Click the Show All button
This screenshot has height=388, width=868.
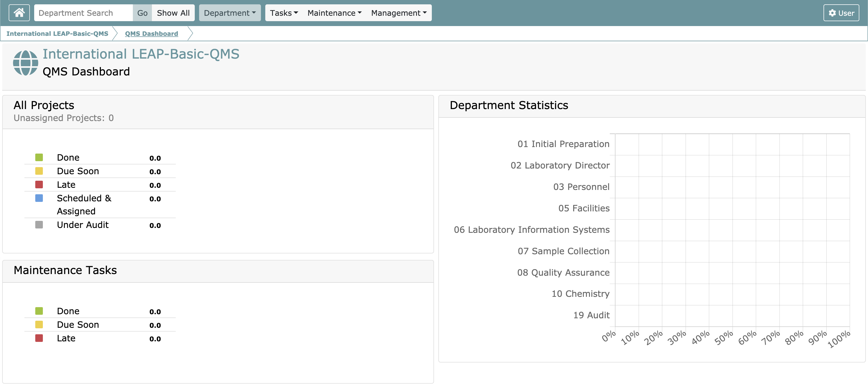point(173,13)
